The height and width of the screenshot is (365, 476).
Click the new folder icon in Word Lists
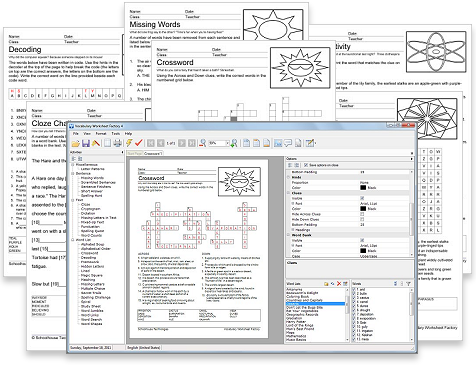point(326,284)
